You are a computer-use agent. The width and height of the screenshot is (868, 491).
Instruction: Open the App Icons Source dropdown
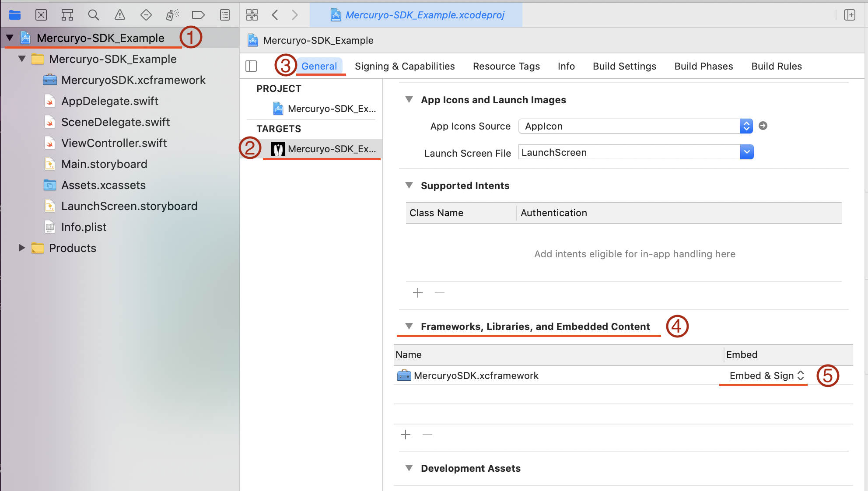pyautogui.click(x=746, y=126)
